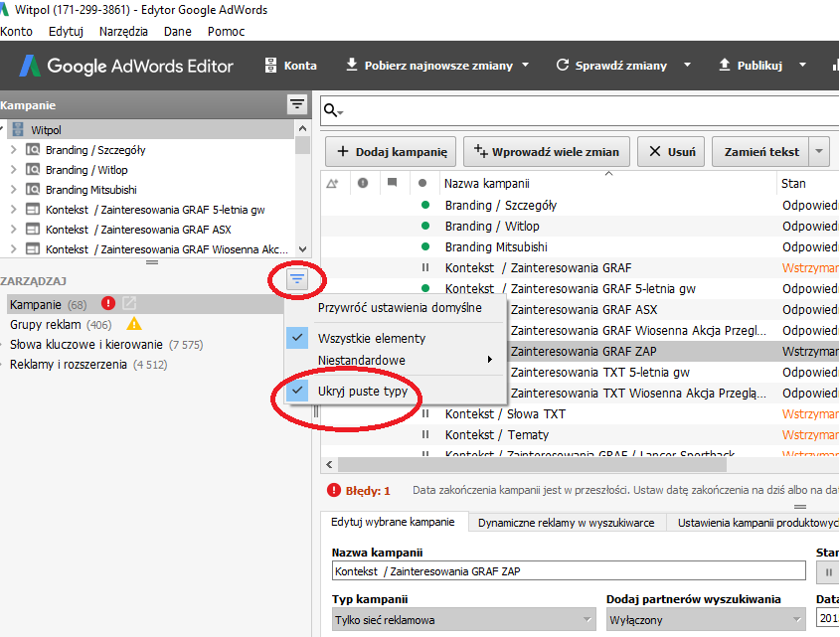Click Publikuj upload button

[x=750, y=66]
